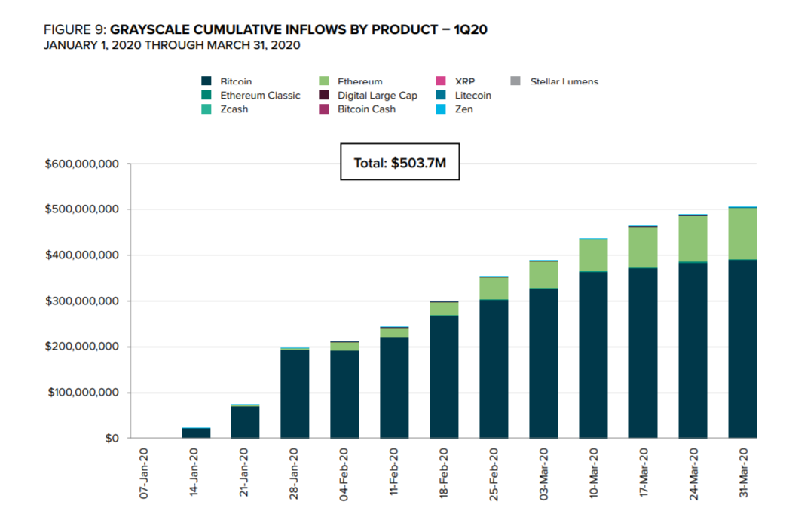Image resolution: width=789 pixels, height=532 pixels.
Task: Click the Zcash legend swatch
Action: (x=206, y=109)
